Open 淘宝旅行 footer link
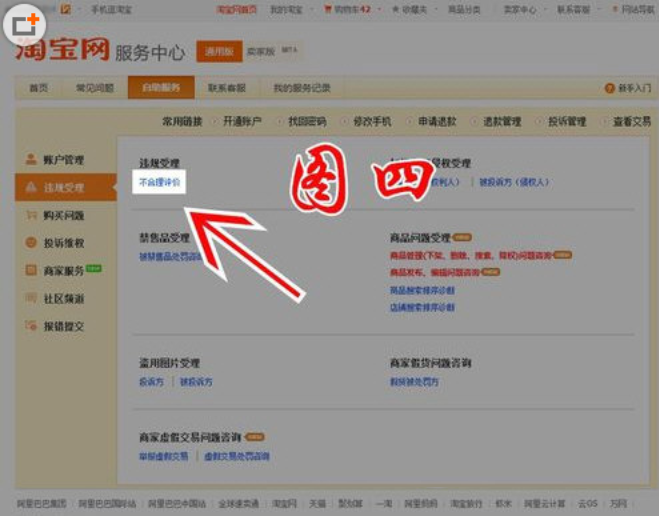The height and width of the screenshot is (517, 659). point(466,503)
